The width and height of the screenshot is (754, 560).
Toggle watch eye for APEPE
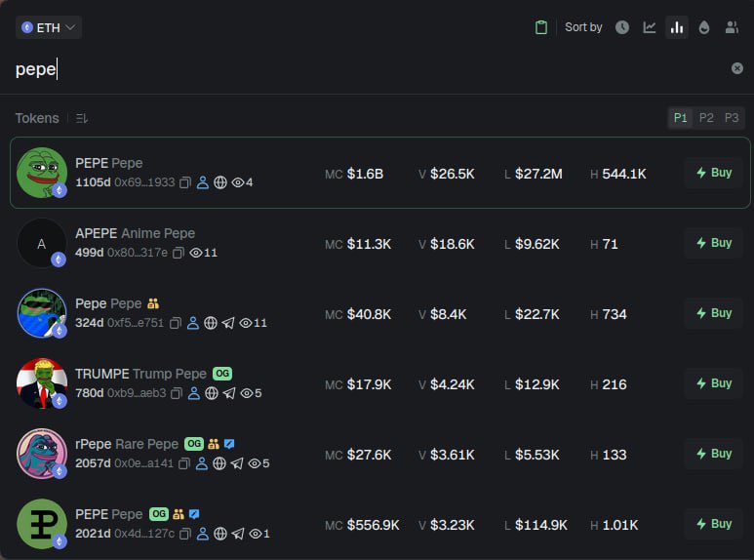(196, 253)
